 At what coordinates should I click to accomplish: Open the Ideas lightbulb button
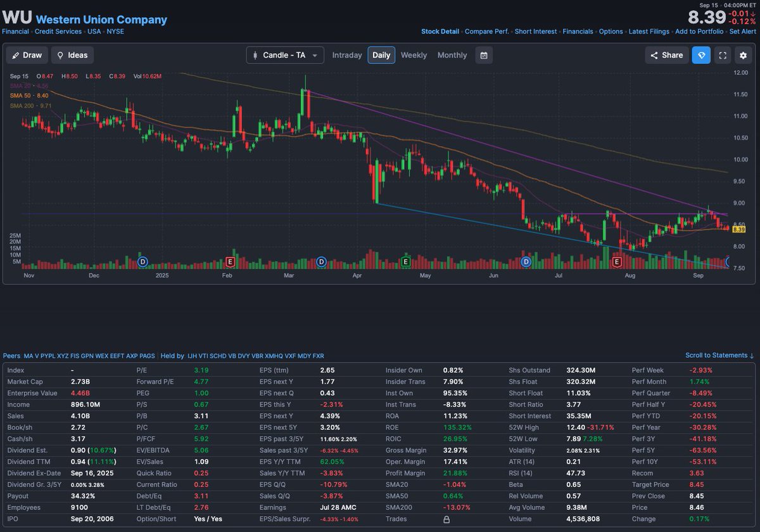click(x=72, y=55)
